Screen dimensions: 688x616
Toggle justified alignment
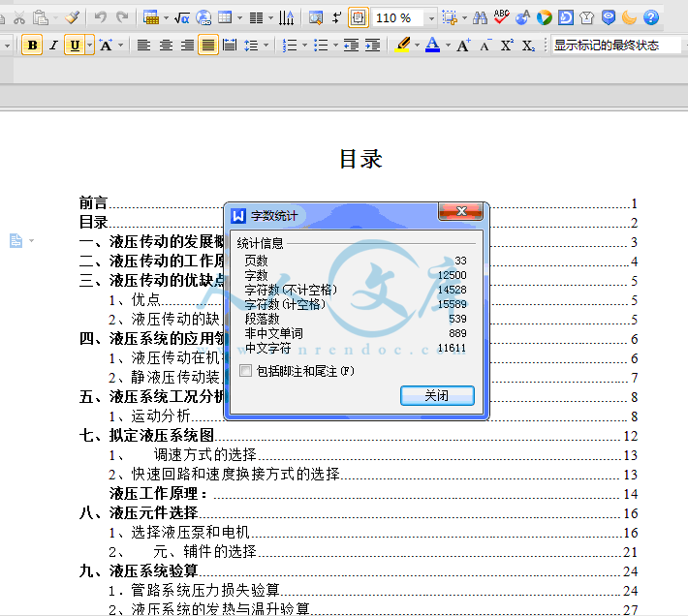pyautogui.click(x=208, y=46)
